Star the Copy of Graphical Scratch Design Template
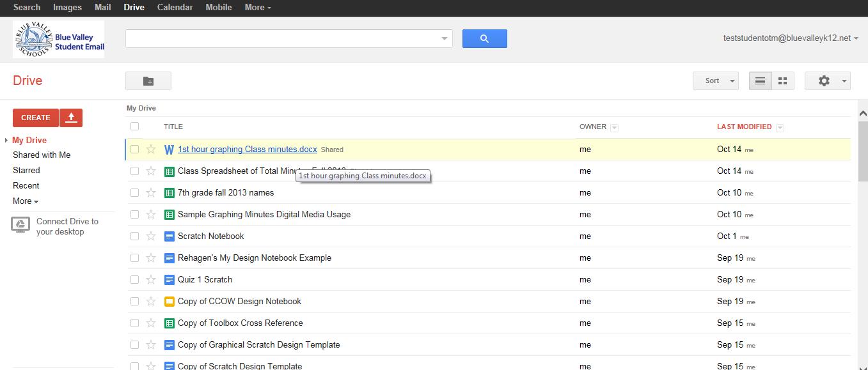The image size is (868, 370). (x=151, y=345)
